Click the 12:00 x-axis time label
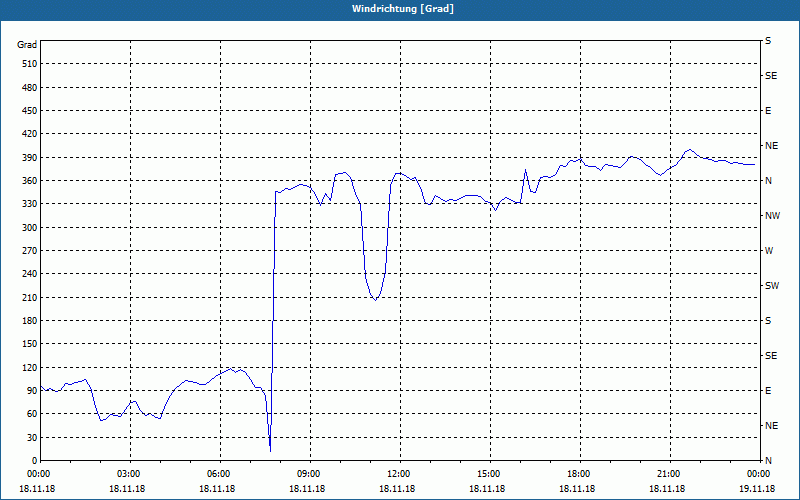800x500 pixels. (400, 474)
